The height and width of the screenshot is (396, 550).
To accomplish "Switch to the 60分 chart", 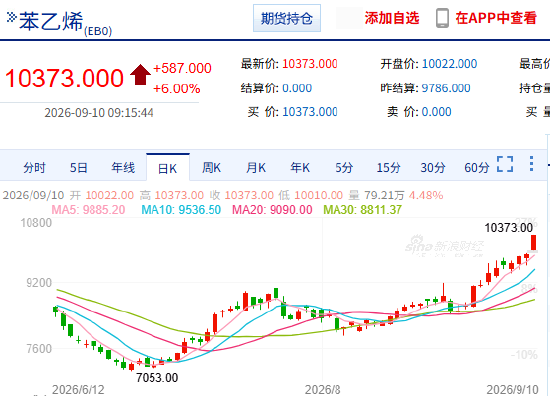I will click(x=477, y=168).
